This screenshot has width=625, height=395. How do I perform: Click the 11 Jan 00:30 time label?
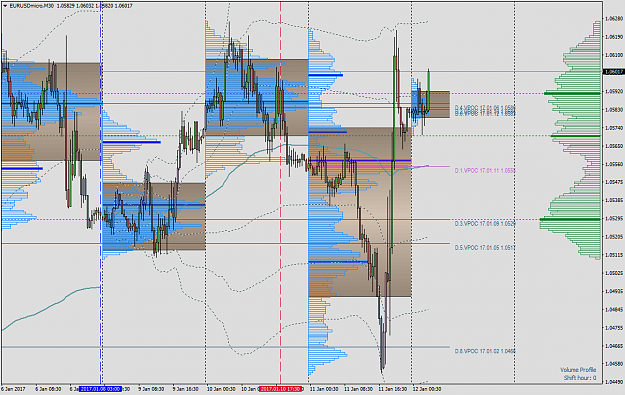tap(324, 389)
